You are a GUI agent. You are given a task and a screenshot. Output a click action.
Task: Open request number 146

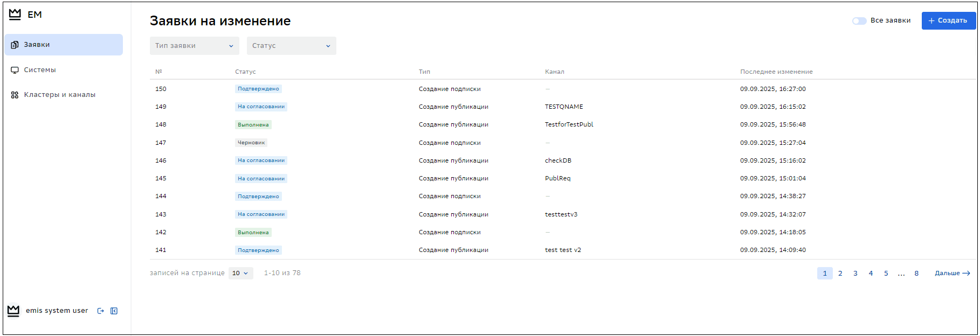(x=563, y=160)
